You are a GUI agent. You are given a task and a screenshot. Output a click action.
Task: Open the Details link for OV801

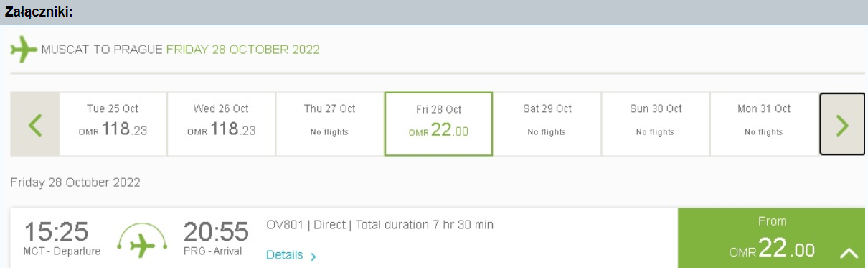[285, 255]
